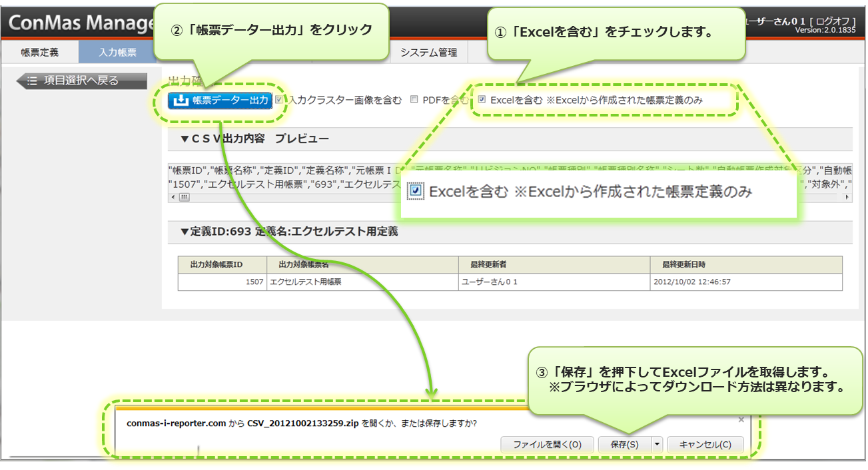
Task: Collapse the CSV出力内容 プレビュー section
Action: click(185, 139)
